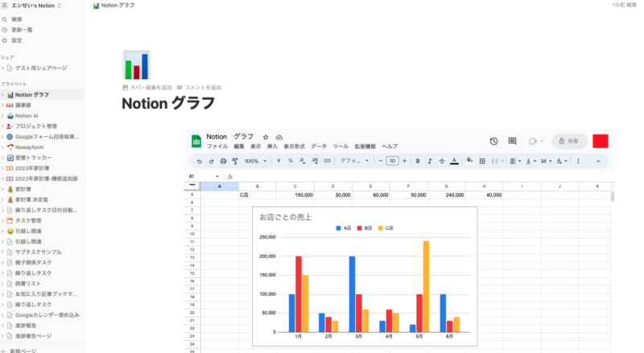
Task: Open the 100% zoom dropdown
Action: (255, 161)
